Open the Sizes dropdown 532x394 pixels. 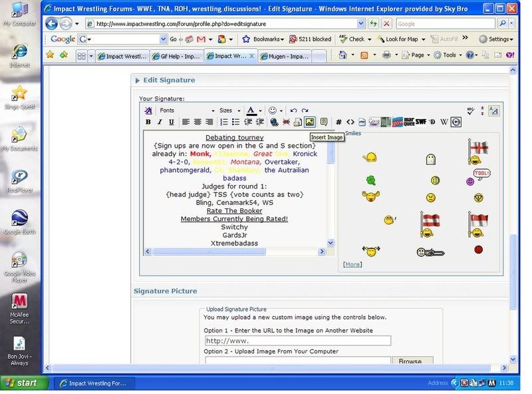[229, 110]
